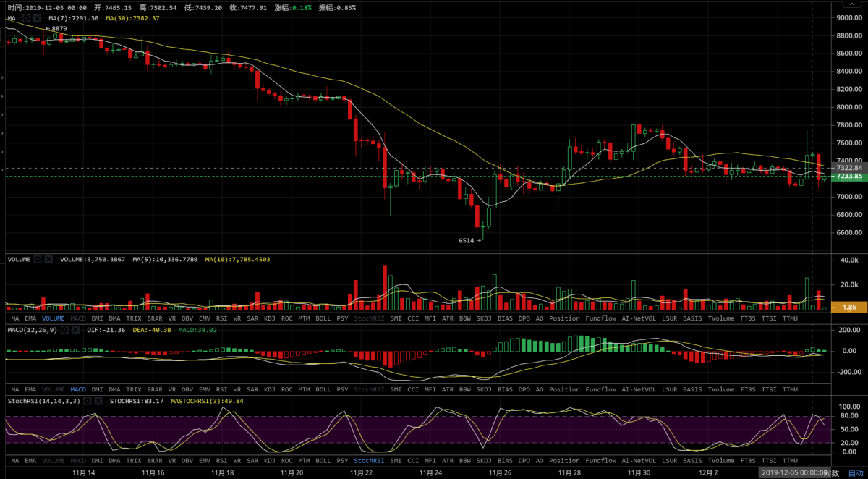This screenshot has width=868, height=479.
Task: Click the 7233.85 current price label
Action: (x=847, y=177)
